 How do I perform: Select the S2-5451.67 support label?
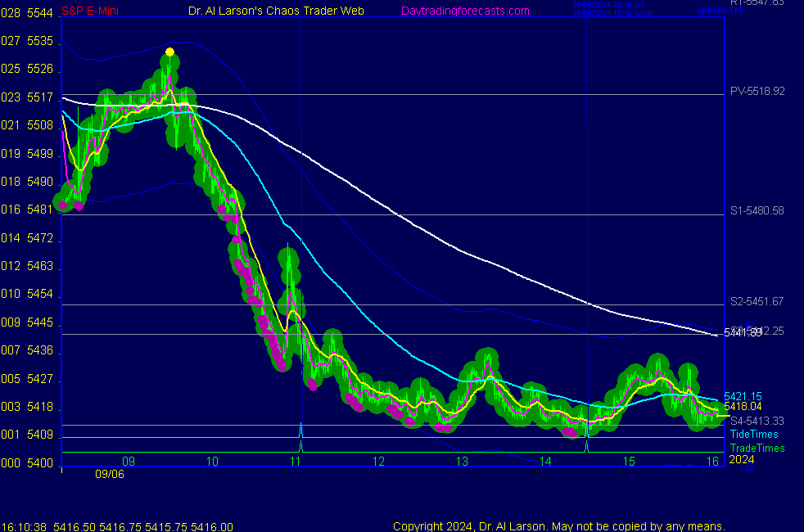coord(757,301)
